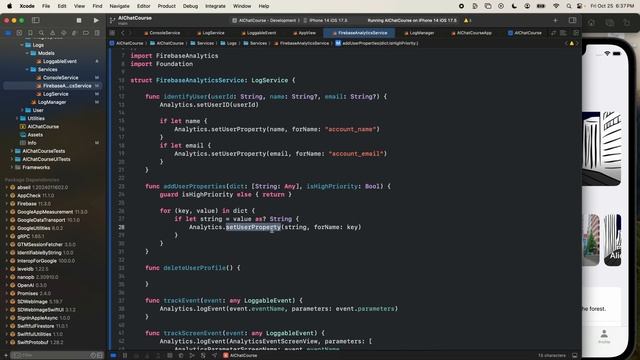Open the editor options lines icon

point(563,33)
